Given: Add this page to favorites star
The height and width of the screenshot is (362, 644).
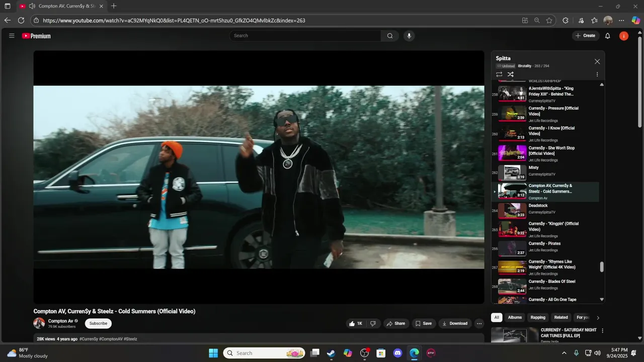Looking at the screenshot, I should [x=549, y=21].
